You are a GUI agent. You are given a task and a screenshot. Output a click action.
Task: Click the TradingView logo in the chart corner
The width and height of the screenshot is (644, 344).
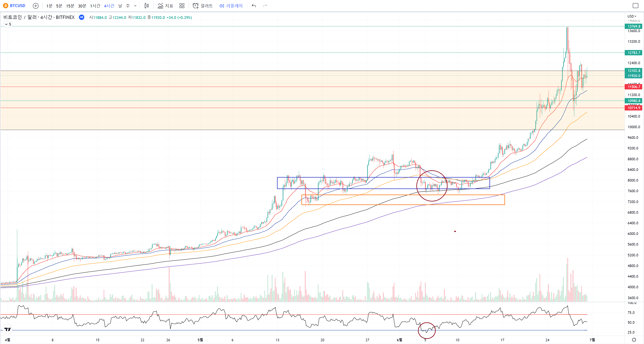click(8, 329)
